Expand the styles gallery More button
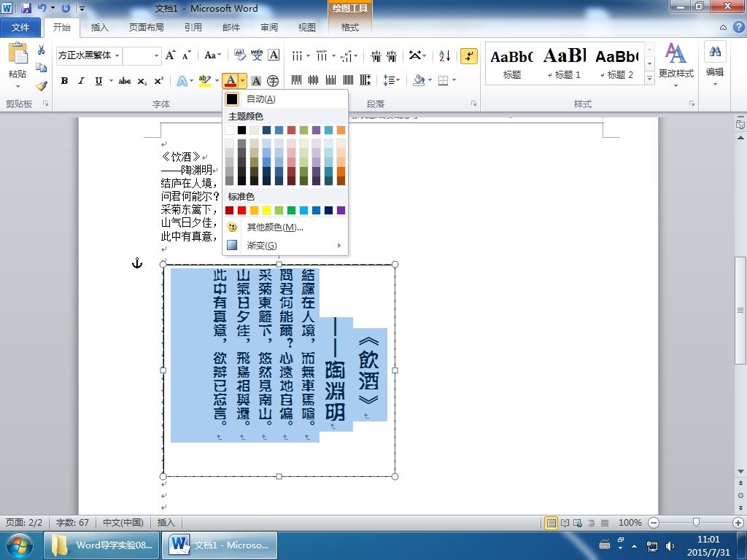The width and height of the screenshot is (747, 560). click(649, 78)
